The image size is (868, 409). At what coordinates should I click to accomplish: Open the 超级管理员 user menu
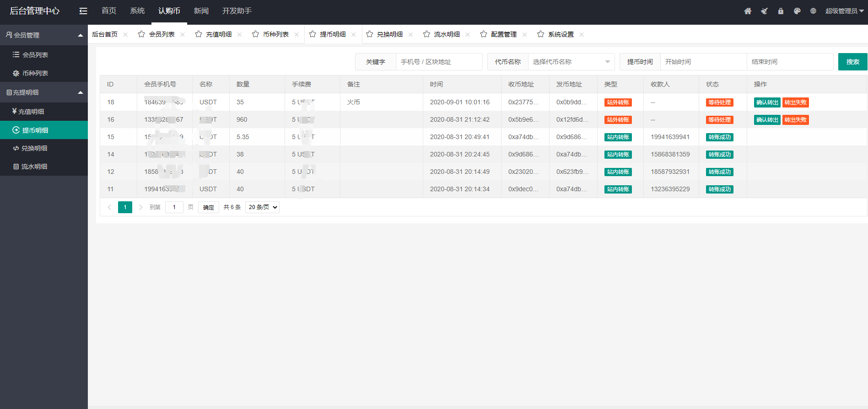tap(844, 11)
